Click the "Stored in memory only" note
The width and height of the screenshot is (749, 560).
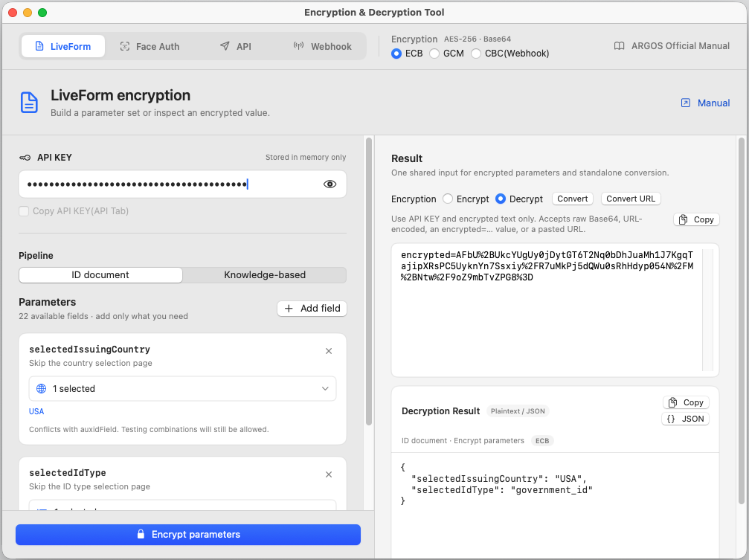306,157
